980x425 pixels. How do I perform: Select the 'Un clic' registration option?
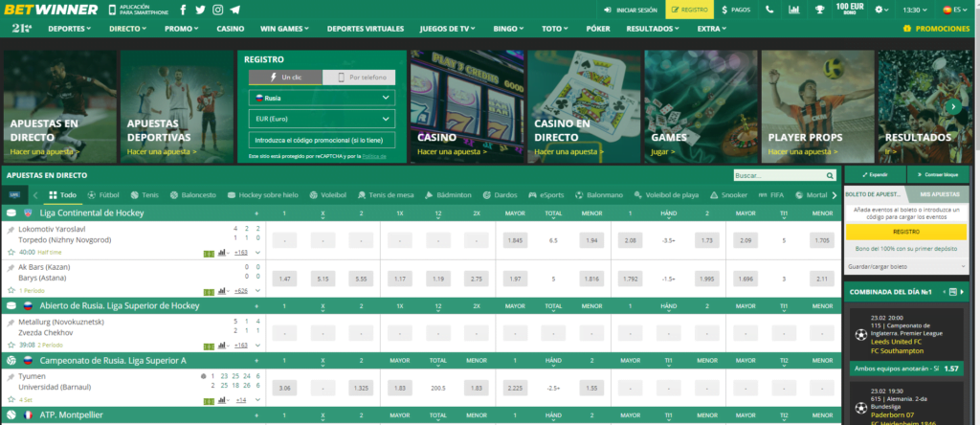coord(284,78)
